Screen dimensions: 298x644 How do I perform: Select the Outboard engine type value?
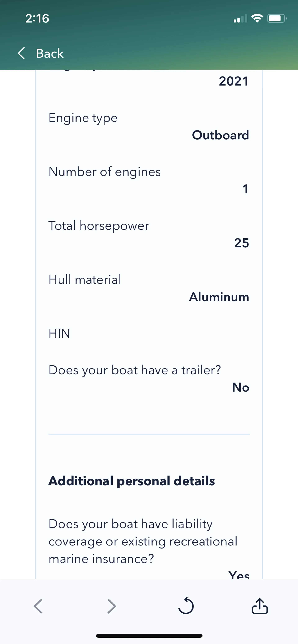pyautogui.click(x=220, y=135)
